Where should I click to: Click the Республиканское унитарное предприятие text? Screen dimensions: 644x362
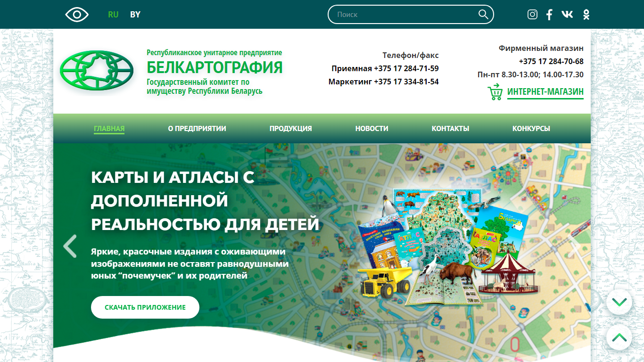pos(215,52)
